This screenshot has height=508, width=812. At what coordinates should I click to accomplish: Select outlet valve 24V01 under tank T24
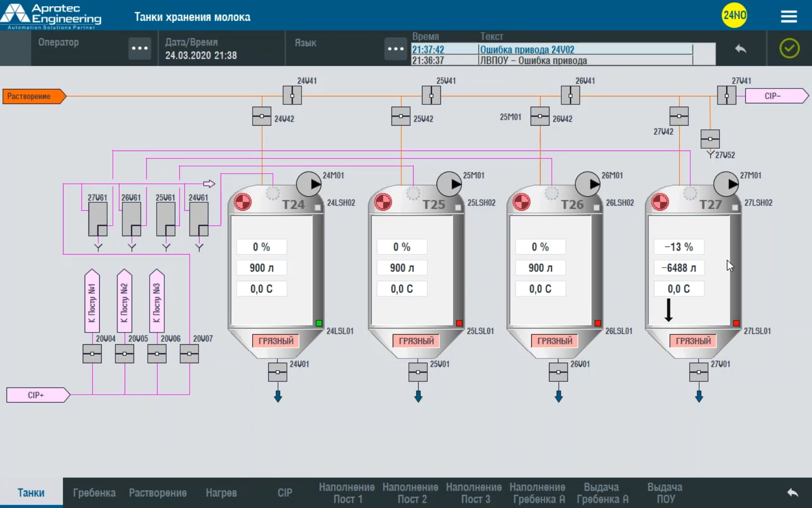tap(277, 372)
